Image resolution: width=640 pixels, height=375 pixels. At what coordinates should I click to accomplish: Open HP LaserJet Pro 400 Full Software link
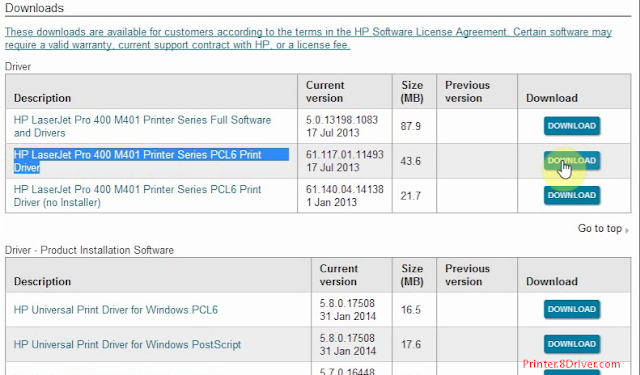click(142, 126)
